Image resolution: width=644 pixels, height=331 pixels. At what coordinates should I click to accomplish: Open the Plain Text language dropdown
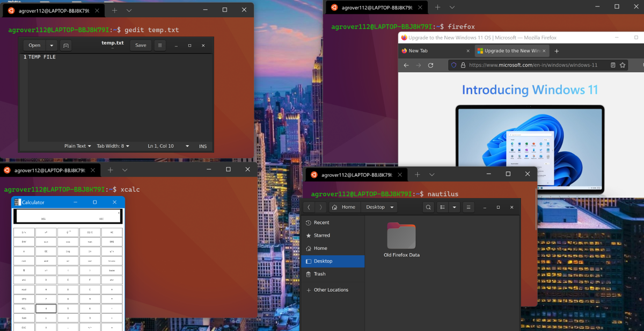[77, 146]
